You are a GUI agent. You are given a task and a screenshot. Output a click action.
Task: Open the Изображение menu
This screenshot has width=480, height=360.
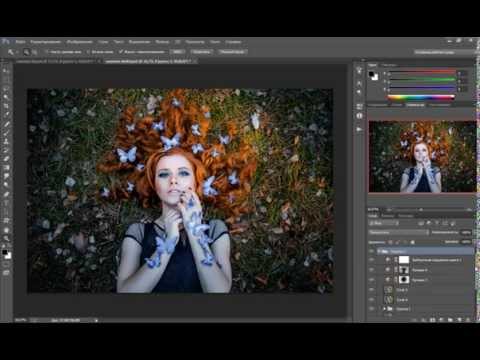pyautogui.click(x=80, y=42)
